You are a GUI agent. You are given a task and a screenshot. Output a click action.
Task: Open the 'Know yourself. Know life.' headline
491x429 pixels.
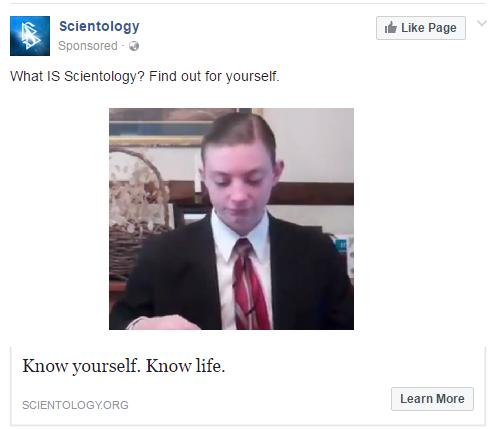click(x=124, y=366)
